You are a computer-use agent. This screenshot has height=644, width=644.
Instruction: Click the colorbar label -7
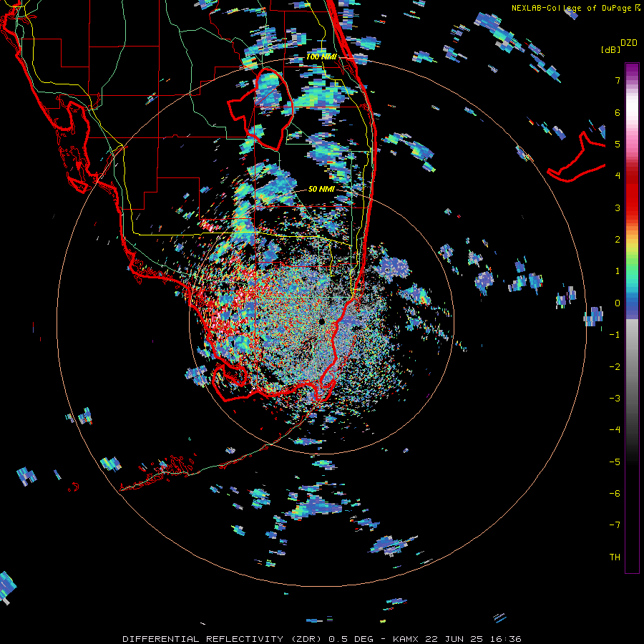pos(615,525)
